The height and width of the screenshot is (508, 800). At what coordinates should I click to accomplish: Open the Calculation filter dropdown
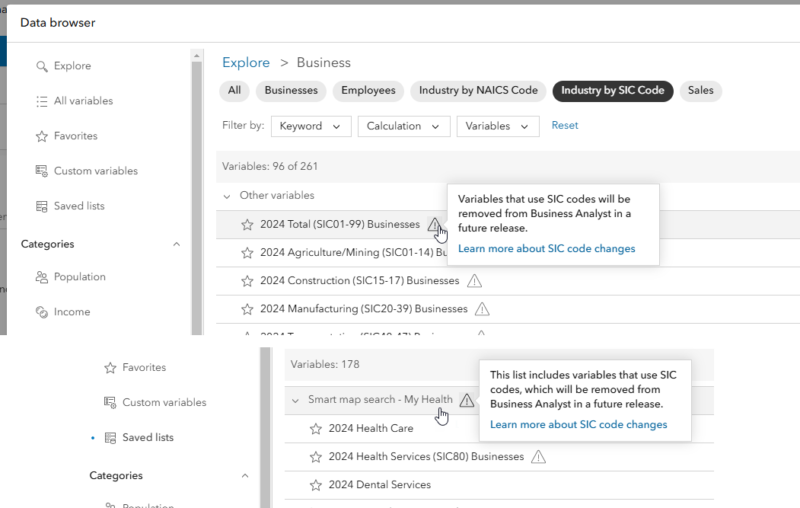point(403,126)
